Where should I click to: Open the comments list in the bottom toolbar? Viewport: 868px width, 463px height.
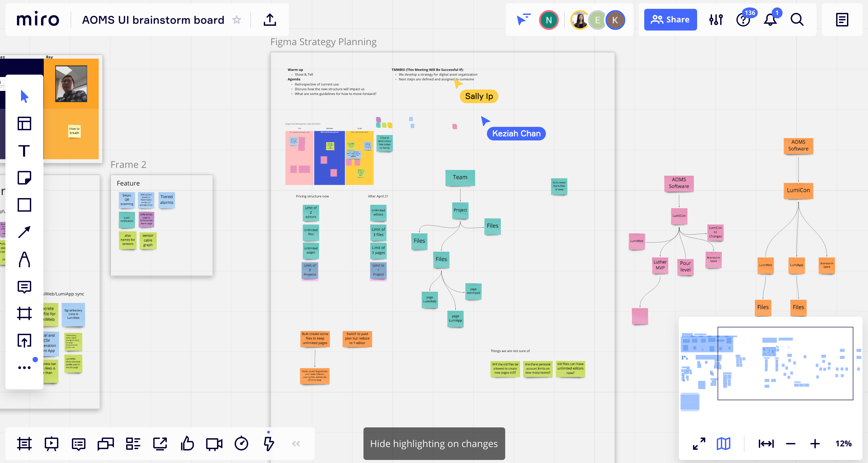[79, 444]
